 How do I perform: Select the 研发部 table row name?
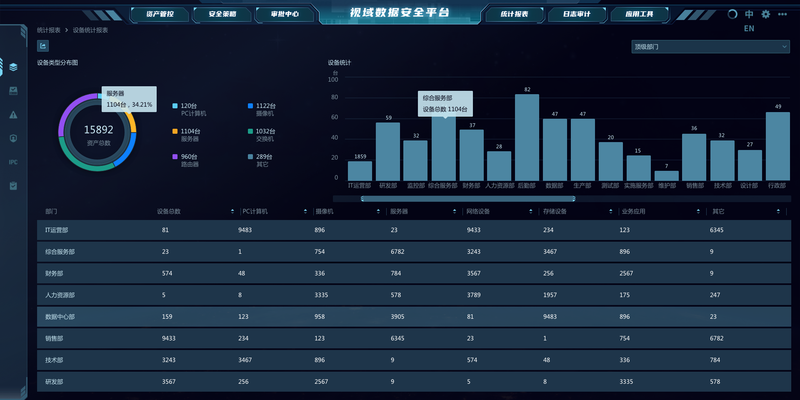click(x=54, y=382)
